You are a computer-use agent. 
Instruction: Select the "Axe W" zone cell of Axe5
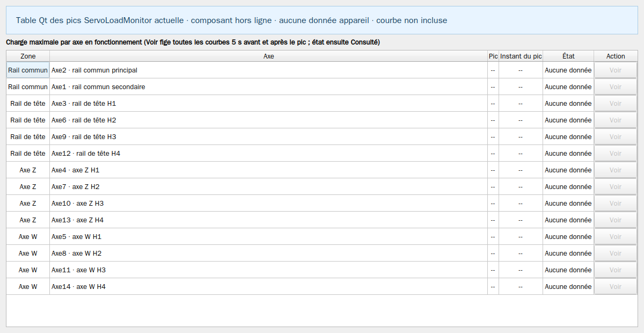click(x=28, y=237)
